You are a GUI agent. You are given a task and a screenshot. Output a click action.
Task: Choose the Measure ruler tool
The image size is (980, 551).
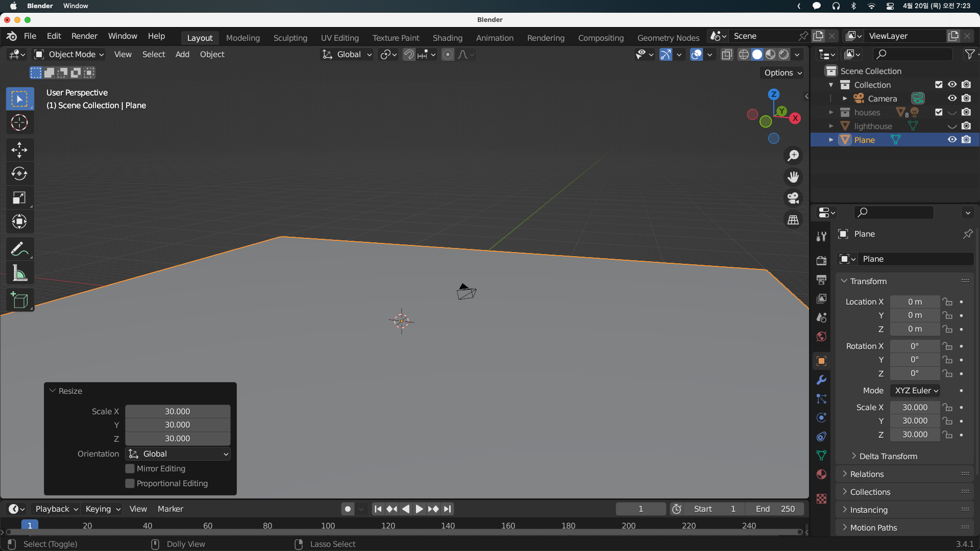tap(19, 273)
